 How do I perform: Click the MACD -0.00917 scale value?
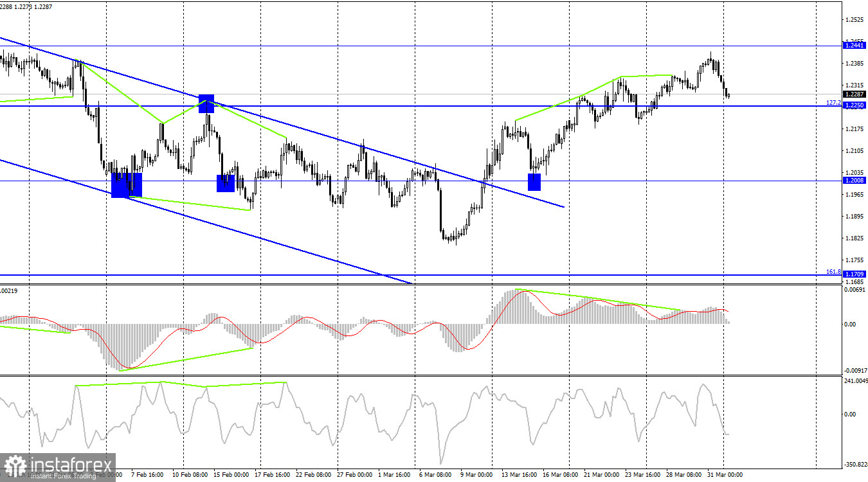(x=854, y=370)
